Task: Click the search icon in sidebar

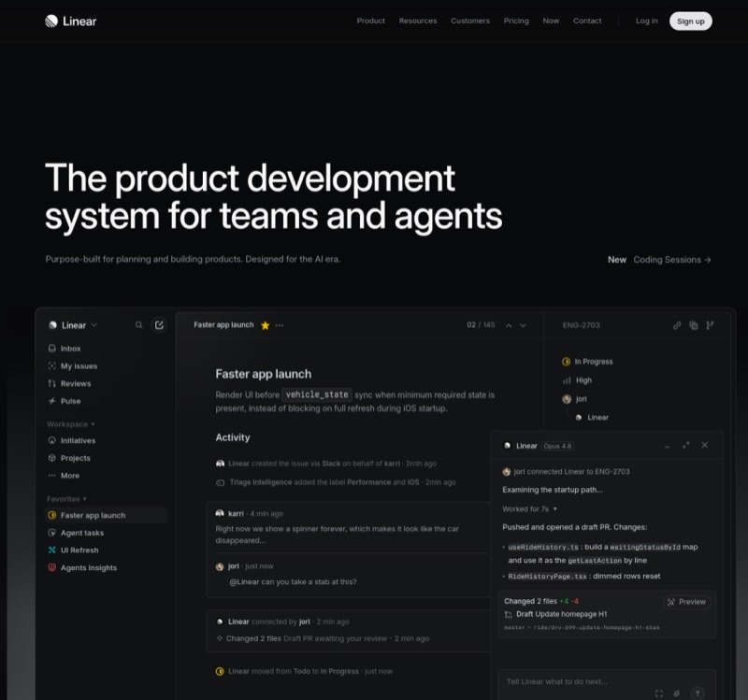Action: click(x=138, y=324)
